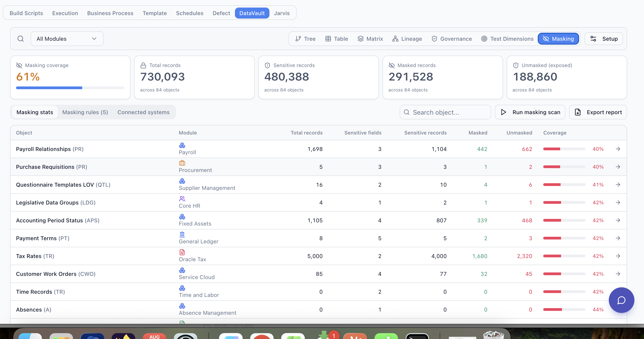Sort by the Total records column header
The image size is (644, 339).
[306, 133]
